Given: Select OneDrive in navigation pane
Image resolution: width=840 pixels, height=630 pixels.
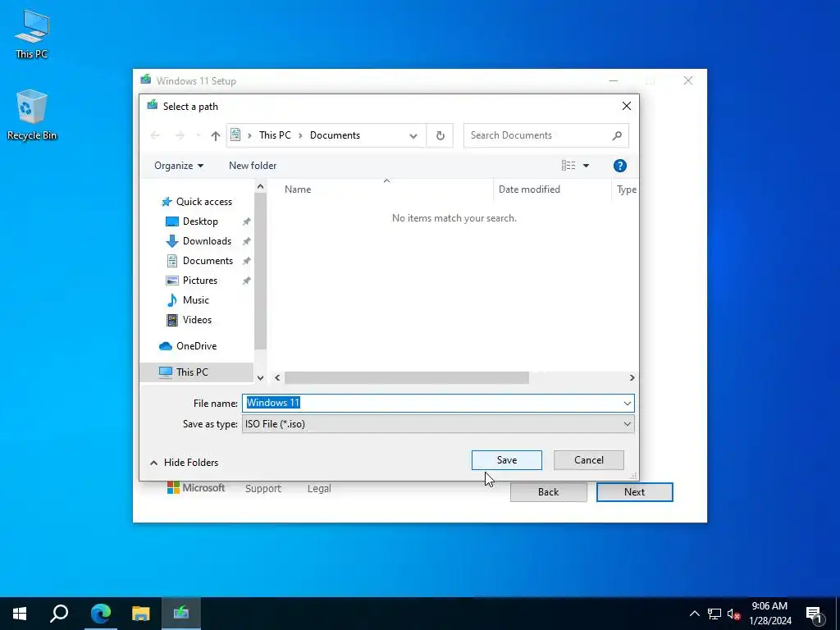Looking at the screenshot, I should 196,346.
